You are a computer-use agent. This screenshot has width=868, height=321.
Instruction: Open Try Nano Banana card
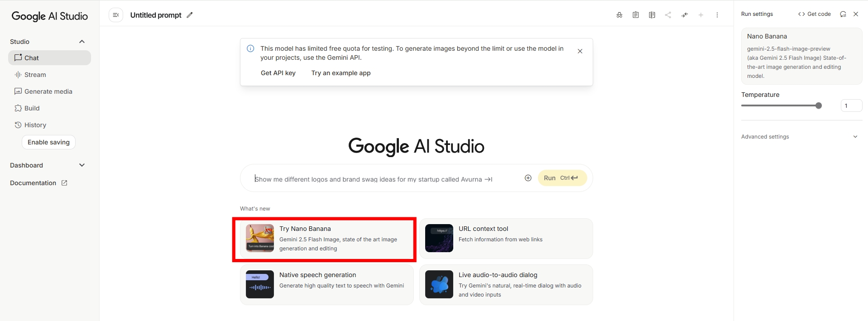coord(326,239)
